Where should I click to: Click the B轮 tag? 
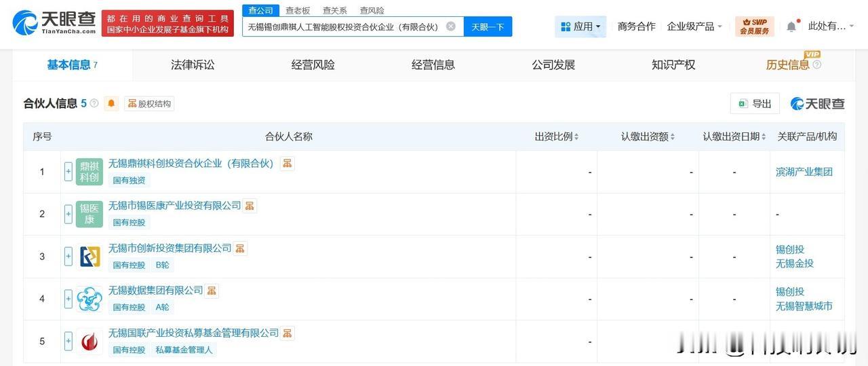coord(163,266)
